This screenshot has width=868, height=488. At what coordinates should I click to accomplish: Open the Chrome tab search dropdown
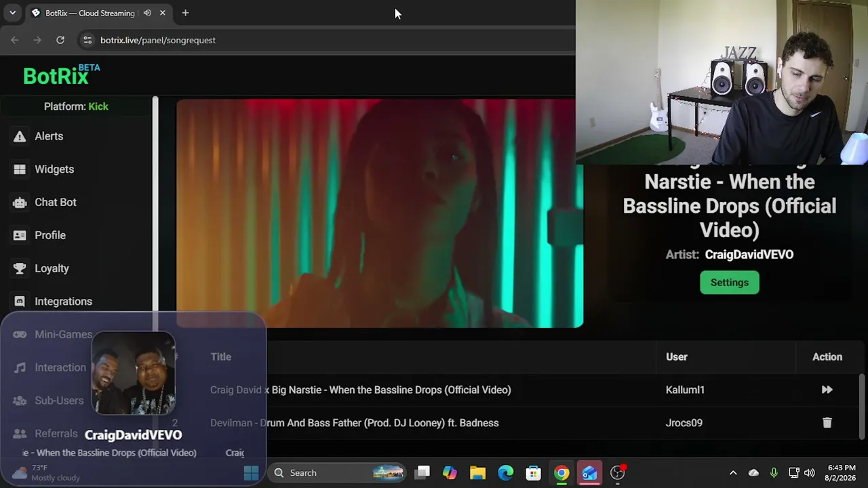[x=12, y=13]
